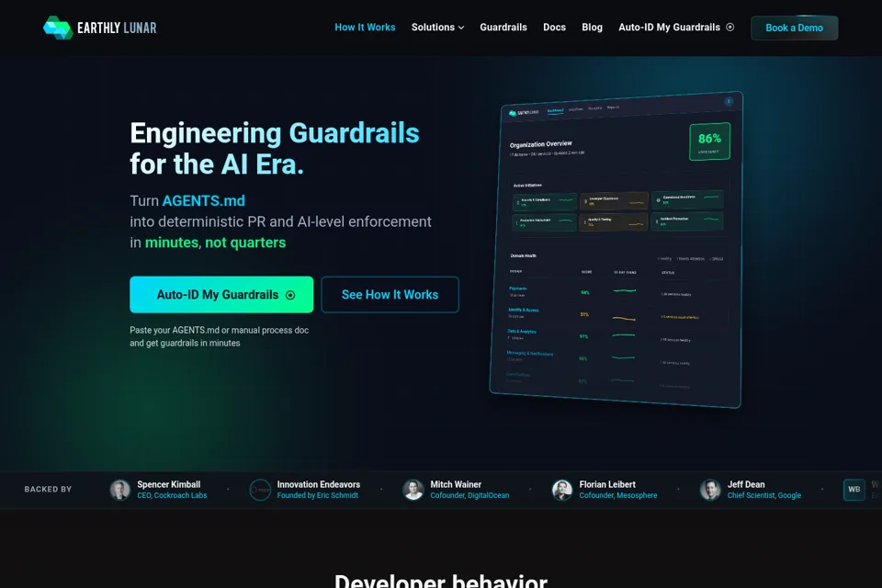Viewport: 882px width, 588px height.
Task: Click Florian Leibert's avatar photo
Action: pyautogui.click(x=562, y=490)
